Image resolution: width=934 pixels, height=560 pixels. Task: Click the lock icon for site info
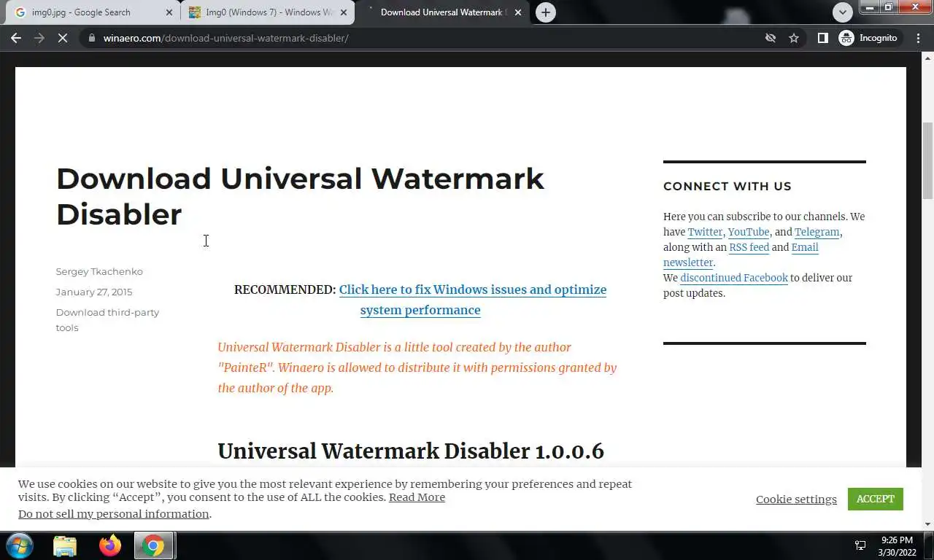pyautogui.click(x=92, y=38)
